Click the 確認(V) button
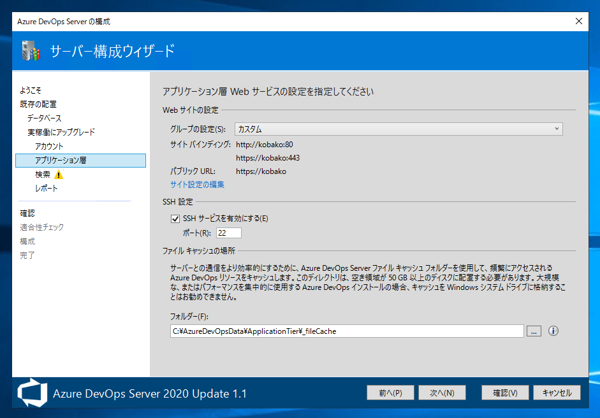This screenshot has height=418, width=600. click(x=505, y=393)
